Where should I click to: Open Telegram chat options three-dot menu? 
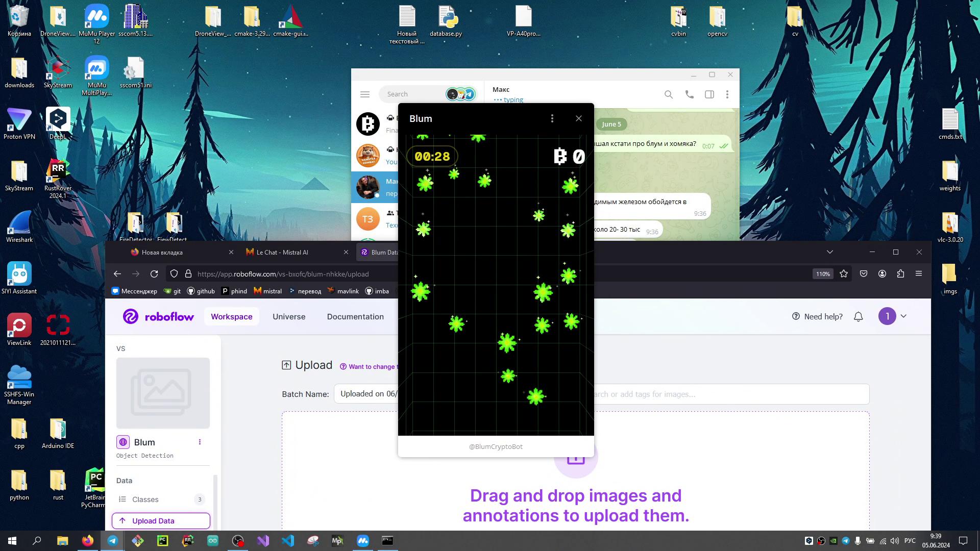pos(727,94)
